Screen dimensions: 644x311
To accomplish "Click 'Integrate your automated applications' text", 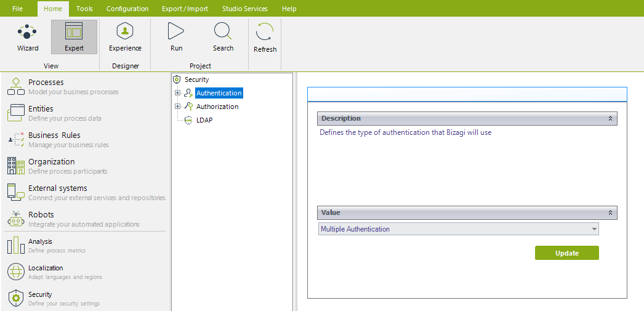I will 84,224.
